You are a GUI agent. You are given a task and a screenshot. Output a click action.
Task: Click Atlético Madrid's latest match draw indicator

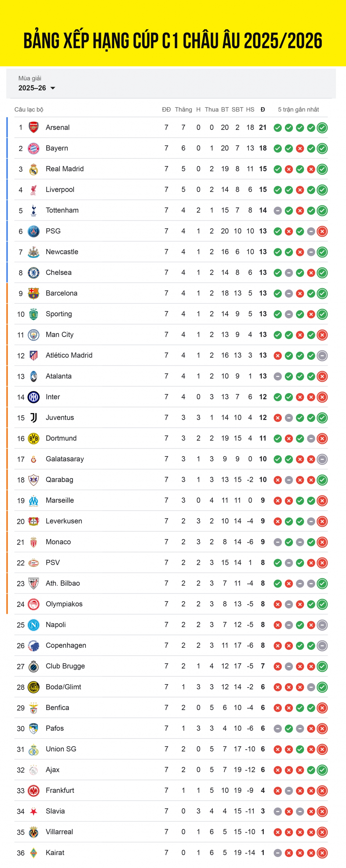click(x=322, y=356)
